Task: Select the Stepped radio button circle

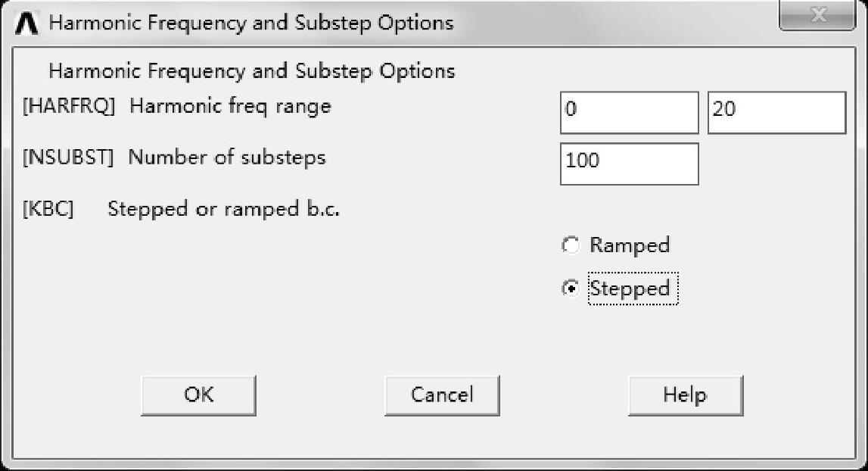Action: click(x=571, y=289)
